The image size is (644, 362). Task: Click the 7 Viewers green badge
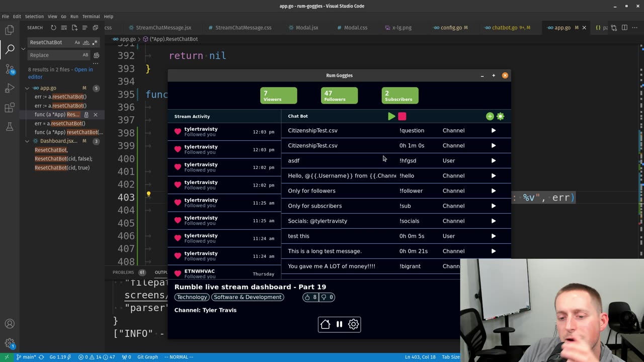[278, 96]
